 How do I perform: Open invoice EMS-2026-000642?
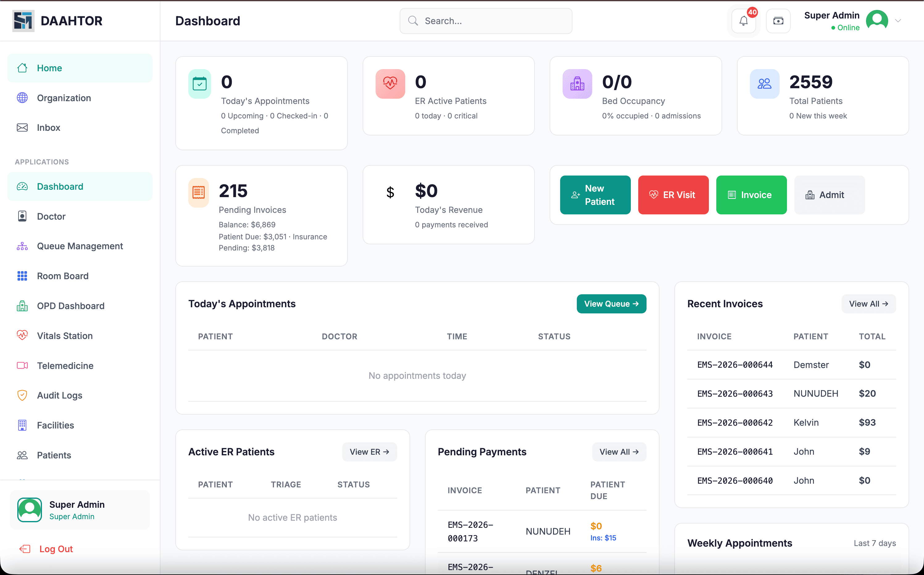pyautogui.click(x=735, y=423)
